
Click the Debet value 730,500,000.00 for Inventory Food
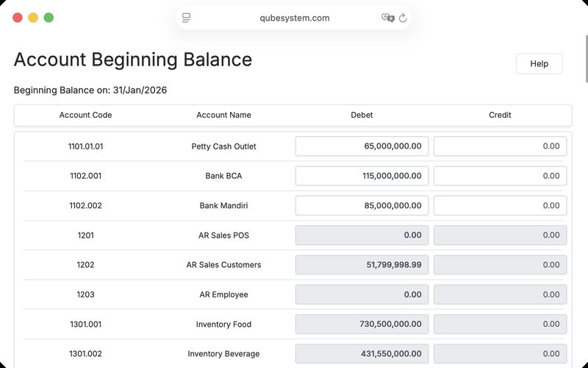coord(390,324)
